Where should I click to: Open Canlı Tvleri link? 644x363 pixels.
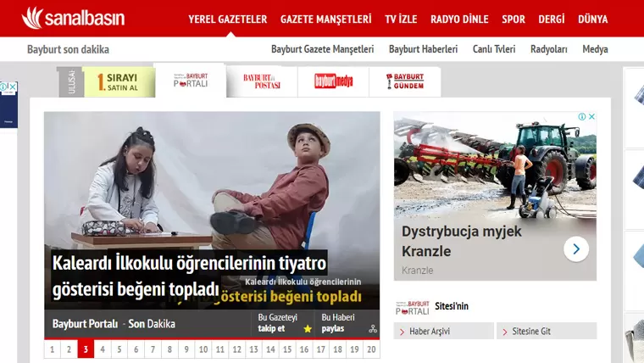[494, 49]
